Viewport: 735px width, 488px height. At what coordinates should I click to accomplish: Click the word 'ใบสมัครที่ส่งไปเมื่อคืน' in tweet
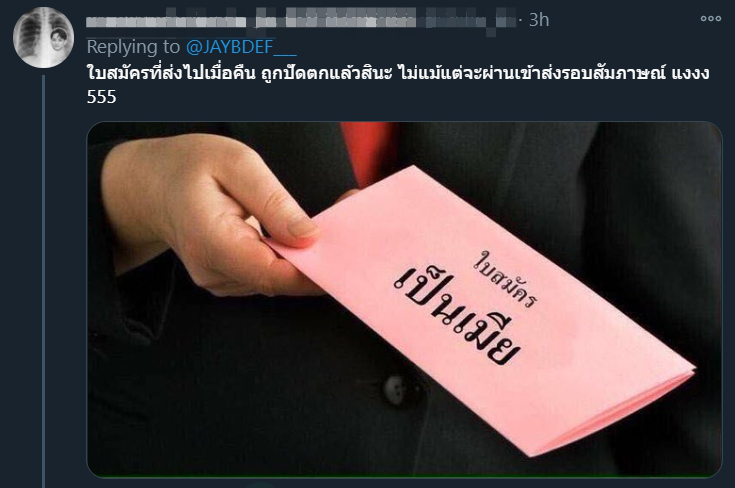click(171, 73)
